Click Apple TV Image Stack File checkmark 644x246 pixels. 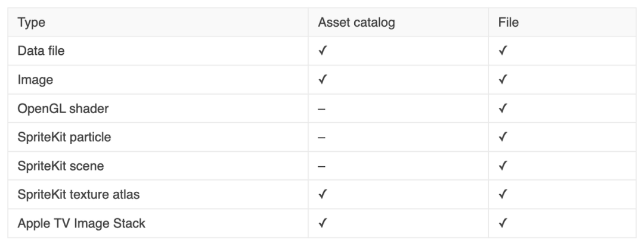[x=502, y=224]
